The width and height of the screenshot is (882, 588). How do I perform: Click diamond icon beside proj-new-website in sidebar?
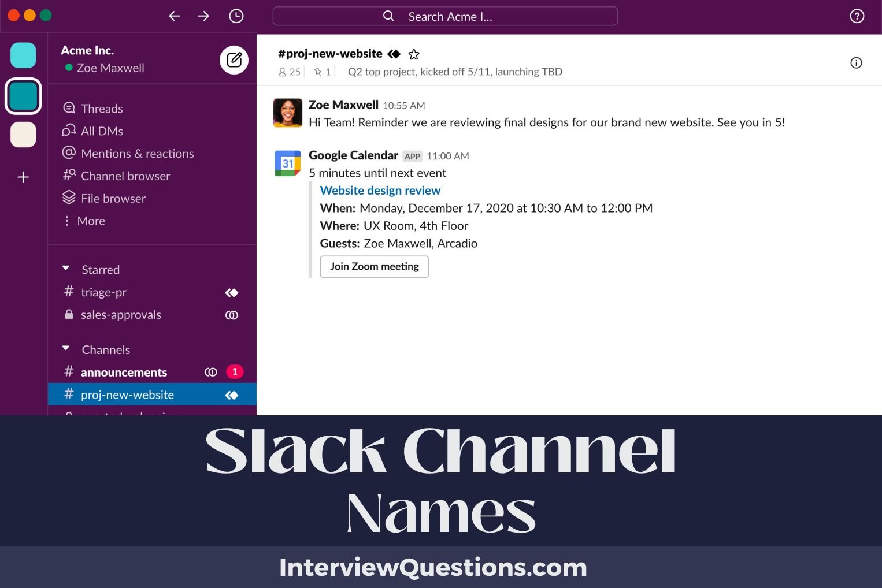pos(232,395)
